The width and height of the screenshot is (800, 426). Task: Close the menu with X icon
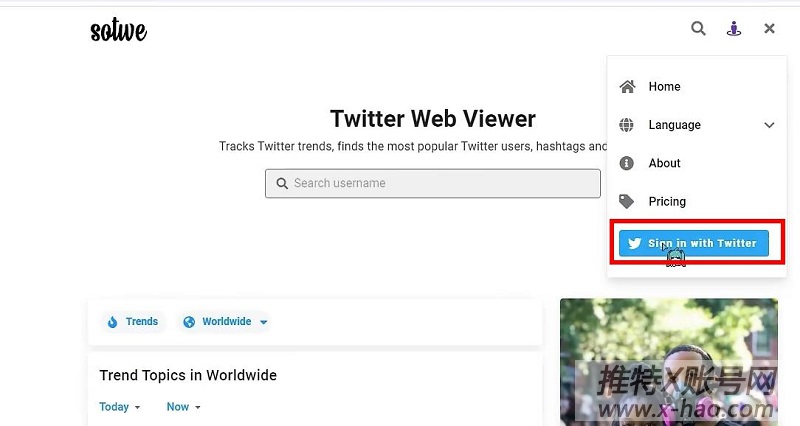pos(769,29)
